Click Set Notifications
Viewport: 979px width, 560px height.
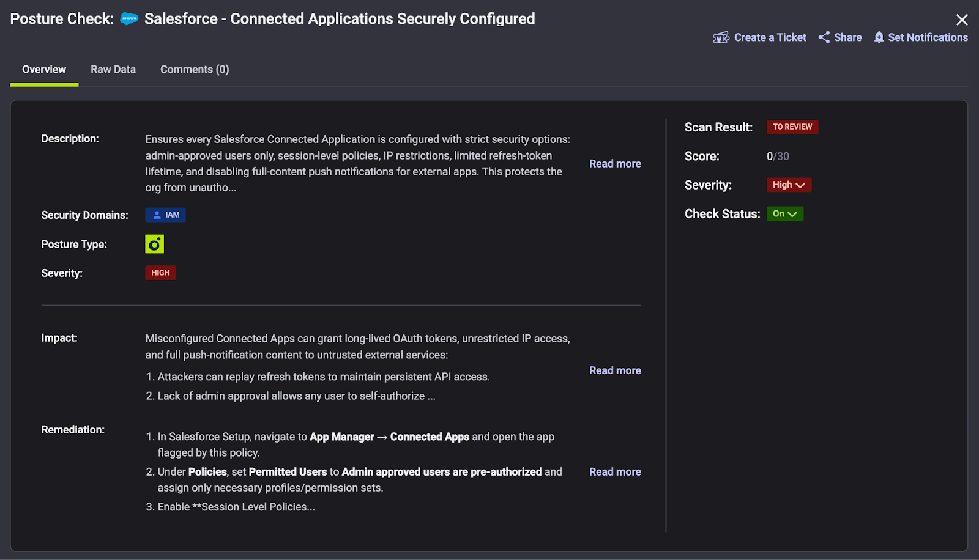click(x=928, y=37)
